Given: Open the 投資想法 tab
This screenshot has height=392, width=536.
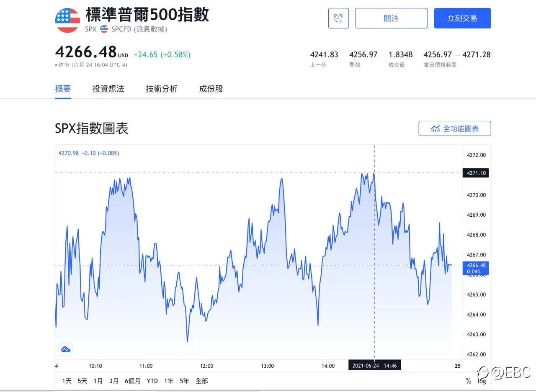Looking at the screenshot, I should [x=108, y=89].
